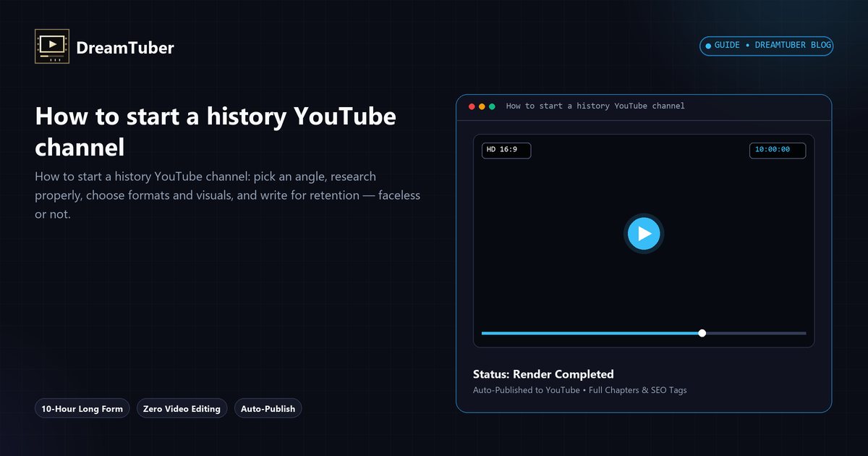The image size is (868, 456).
Task: Click the dark video preview area
Action: (x=644, y=240)
